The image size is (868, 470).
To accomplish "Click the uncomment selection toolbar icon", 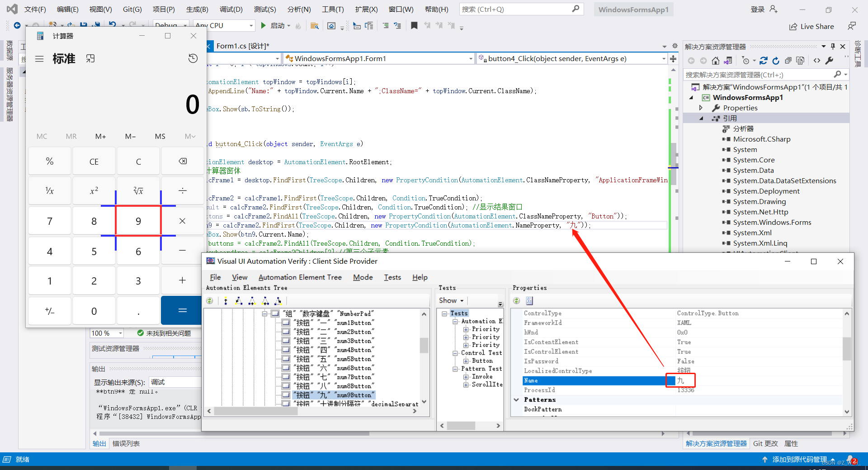I will click(x=397, y=26).
